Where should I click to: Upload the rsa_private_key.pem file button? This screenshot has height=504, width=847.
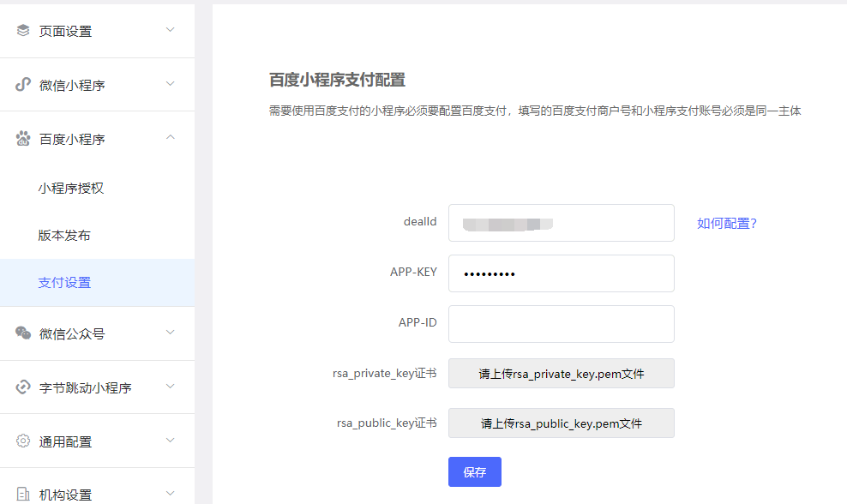562,373
